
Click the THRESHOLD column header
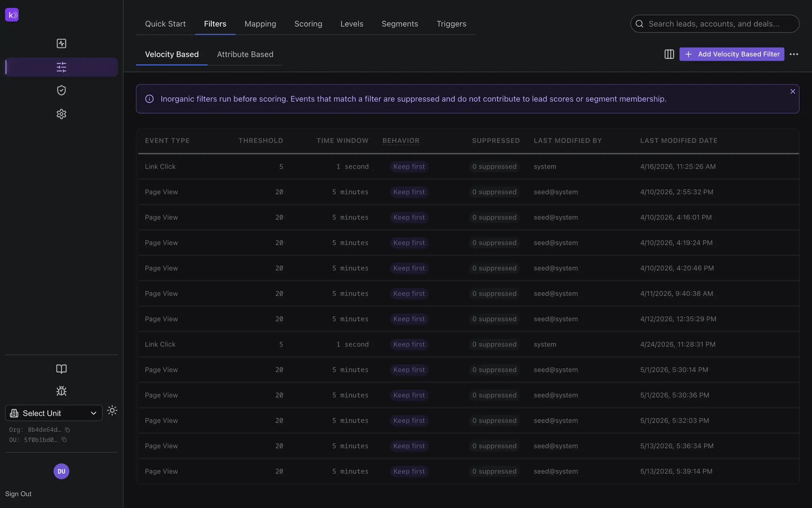(x=261, y=140)
